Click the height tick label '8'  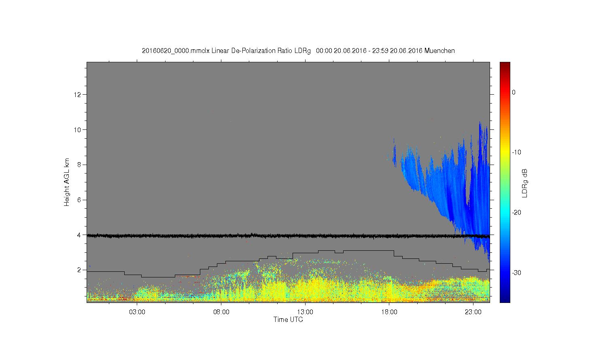79,165
